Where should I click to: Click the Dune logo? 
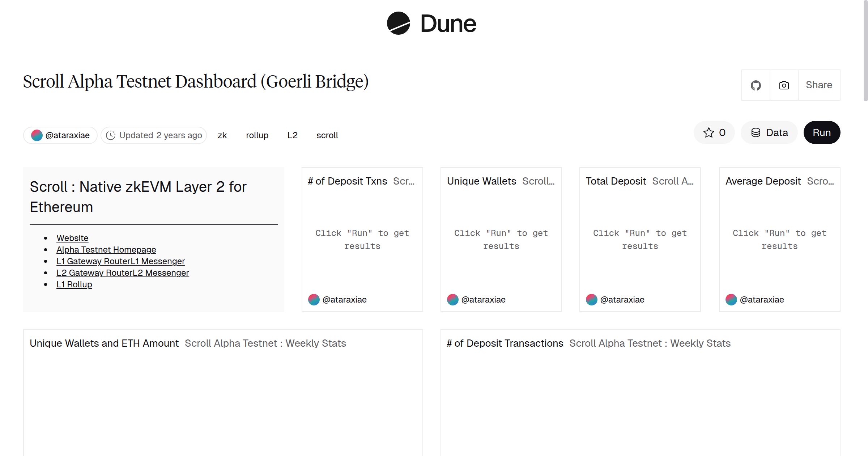[x=431, y=24]
